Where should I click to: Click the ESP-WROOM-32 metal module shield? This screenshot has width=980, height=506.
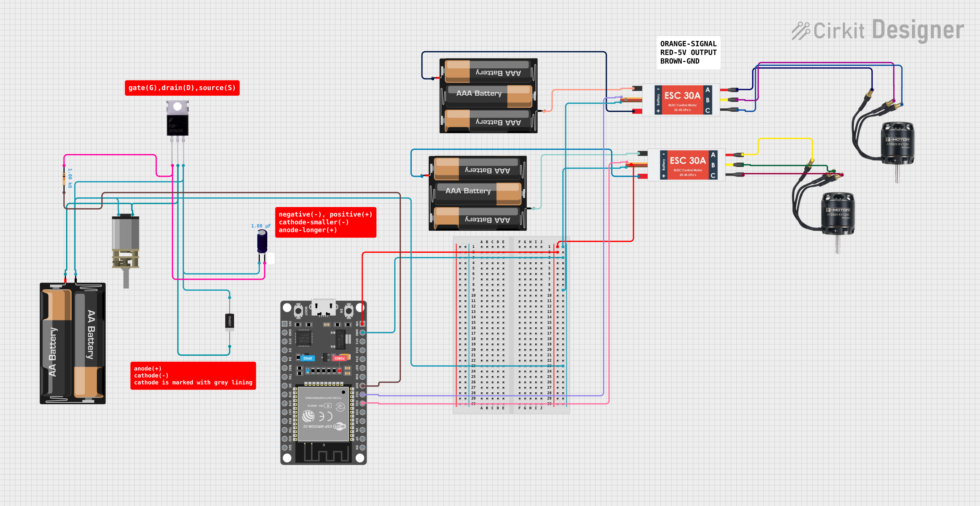pyautogui.click(x=324, y=414)
